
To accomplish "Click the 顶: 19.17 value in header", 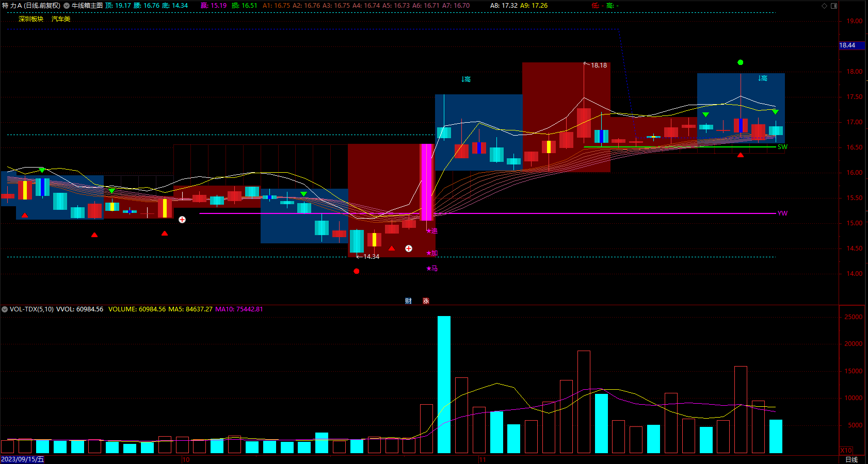I will 118,6.
